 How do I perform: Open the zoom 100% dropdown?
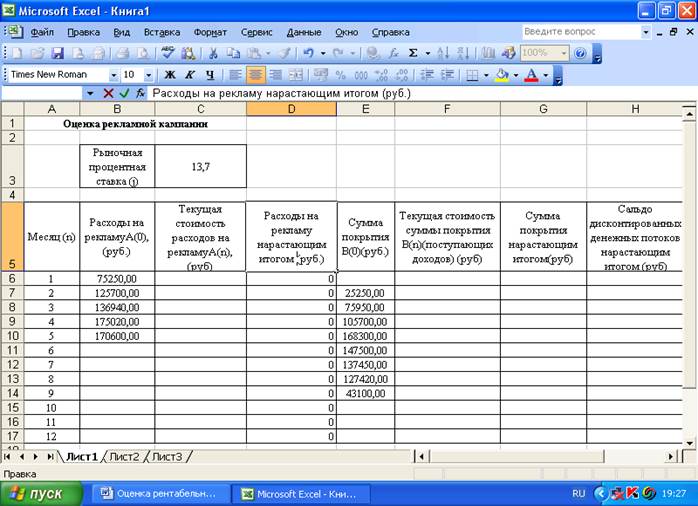pyautogui.click(x=564, y=53)
